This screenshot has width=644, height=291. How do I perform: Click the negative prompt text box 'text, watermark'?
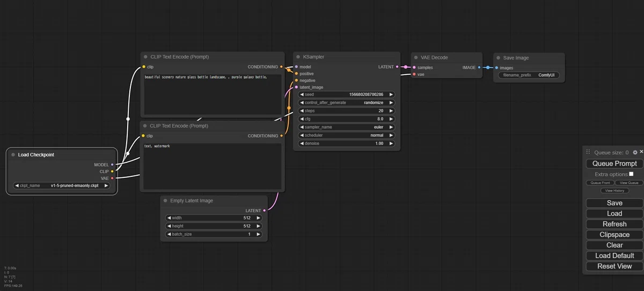[x=213, y=166]
